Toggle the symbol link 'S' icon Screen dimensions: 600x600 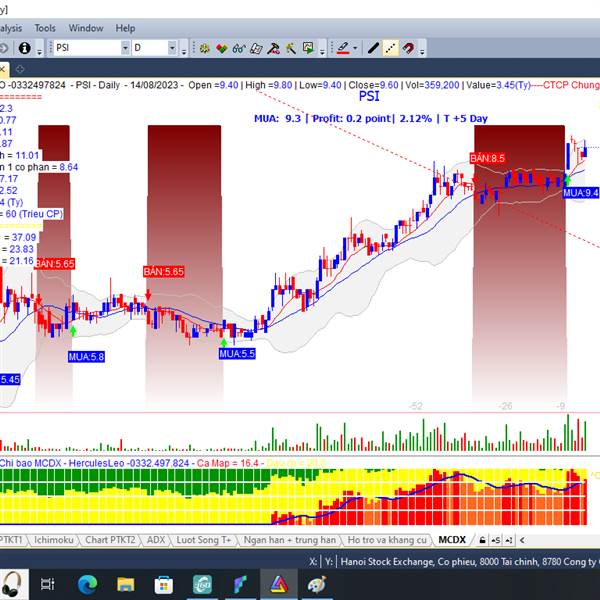pos(496,540)
